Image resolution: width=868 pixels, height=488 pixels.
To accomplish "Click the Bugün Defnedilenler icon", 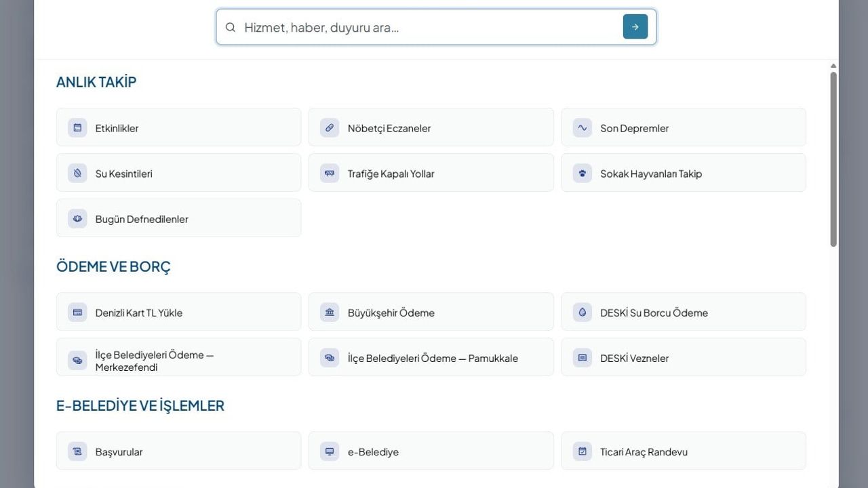I will click(x=77, y=218).
